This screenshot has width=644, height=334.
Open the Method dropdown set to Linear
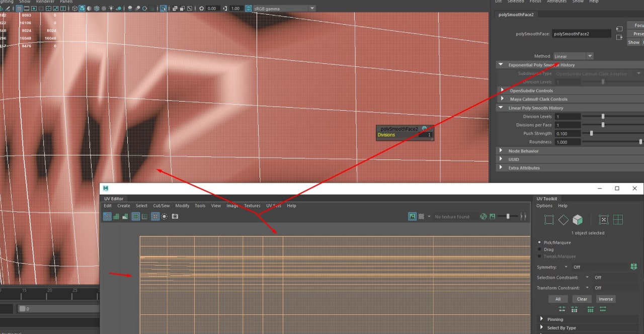pyautogui.click(x=573, y=56)
